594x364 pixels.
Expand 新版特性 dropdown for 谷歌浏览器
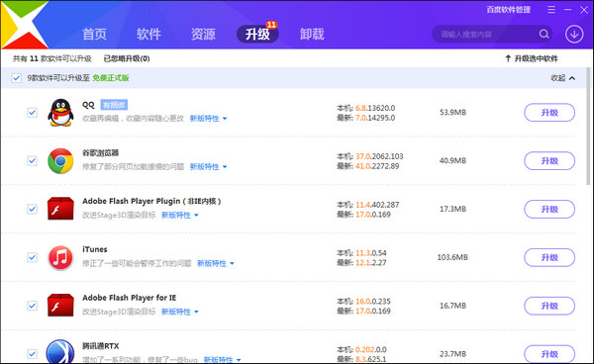coord(208,166)
